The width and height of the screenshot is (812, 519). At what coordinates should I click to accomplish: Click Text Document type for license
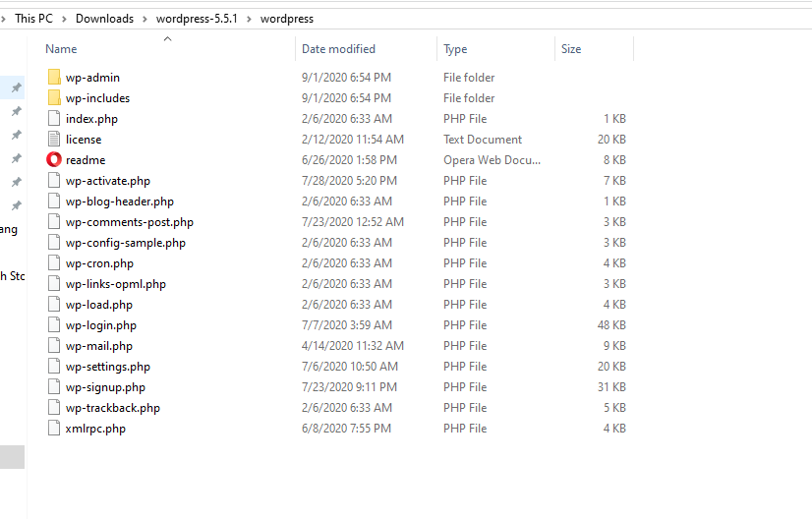point(483,140)
